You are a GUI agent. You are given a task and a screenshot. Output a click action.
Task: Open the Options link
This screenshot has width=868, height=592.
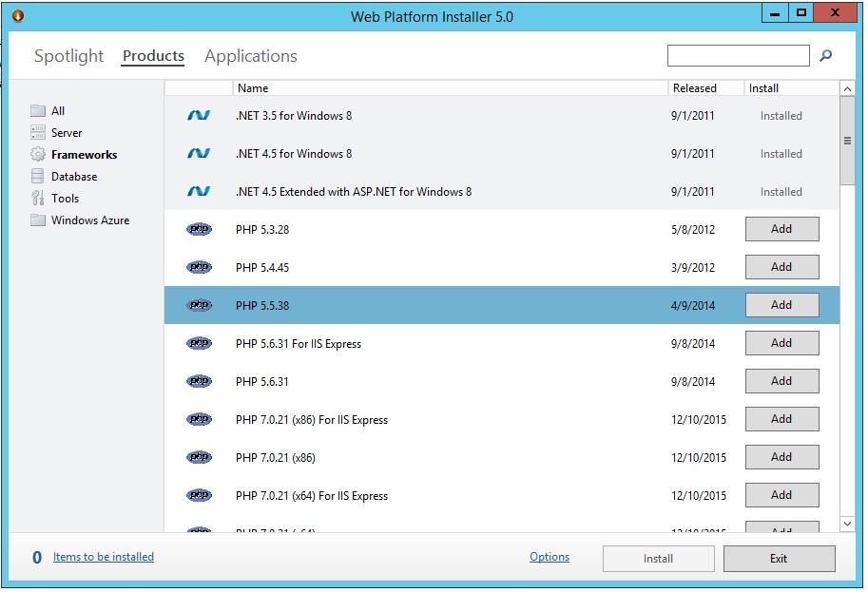pyautogui.click(x=550, y=557)
